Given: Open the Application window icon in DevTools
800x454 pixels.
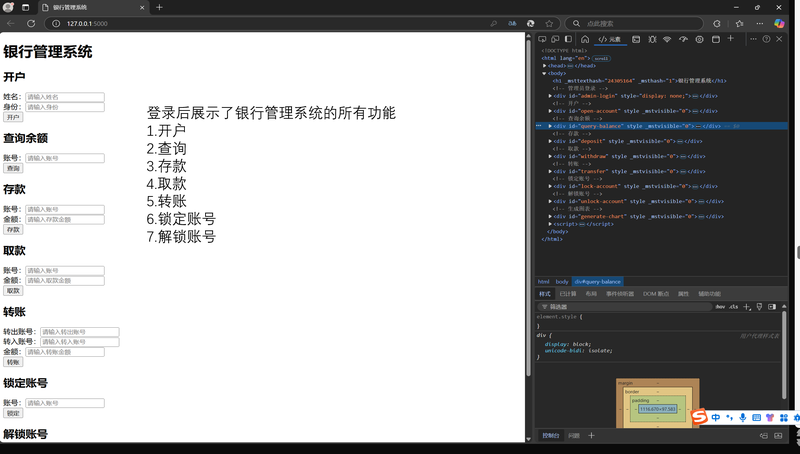Looking at the screenshot, I should [x=716, y=39].
